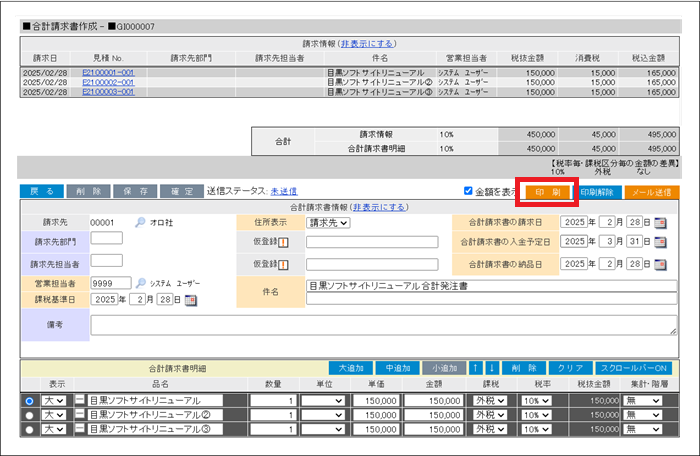Select radio button for second detail row
The width and height of the screenshot is (700, 456).
29,415
